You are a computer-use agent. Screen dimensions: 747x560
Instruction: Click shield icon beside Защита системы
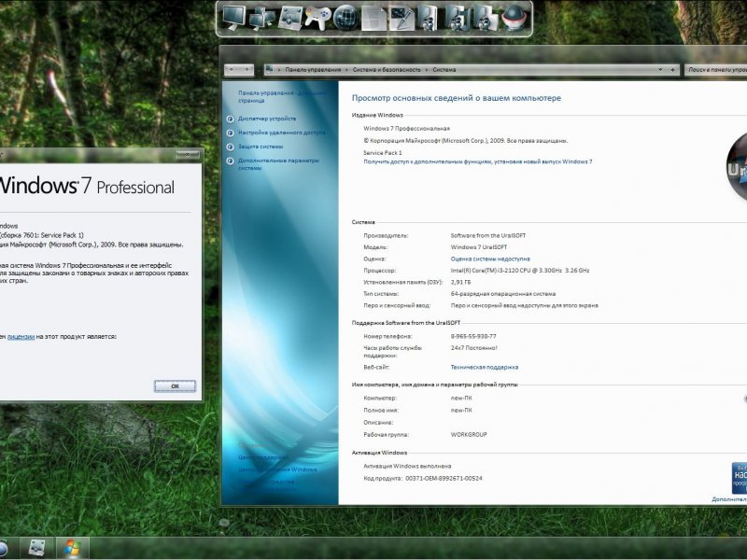click(x=230, y=147)
